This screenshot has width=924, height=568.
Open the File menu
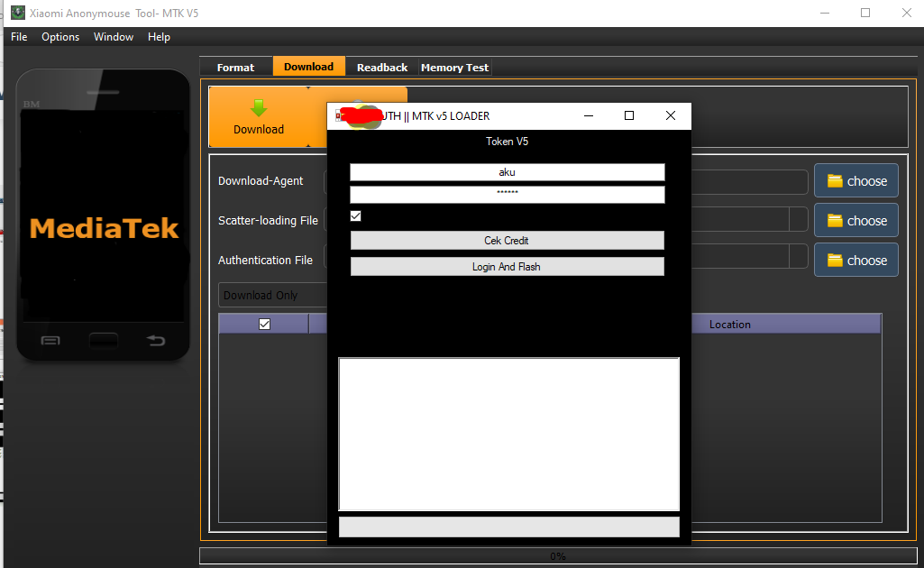pos(19,37)
